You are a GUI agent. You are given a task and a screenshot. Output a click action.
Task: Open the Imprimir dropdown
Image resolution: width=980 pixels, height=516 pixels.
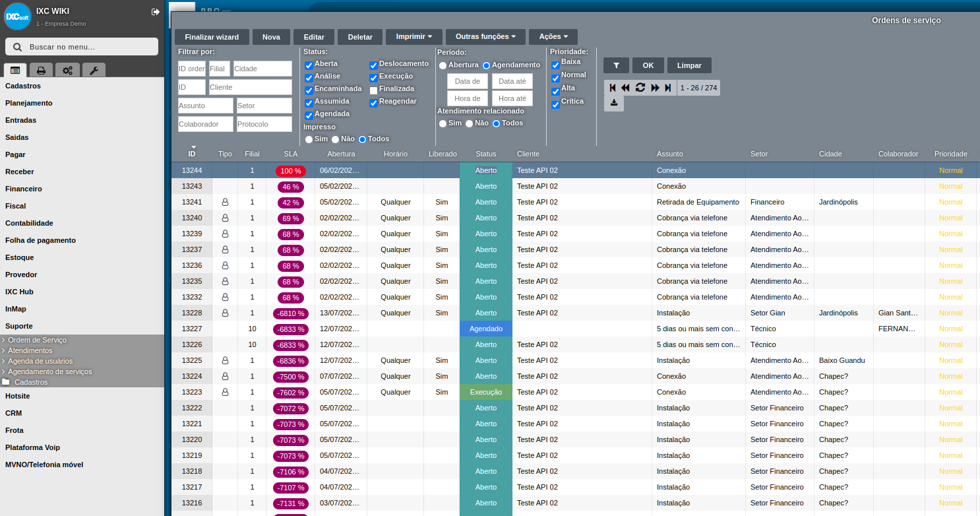point(414,37)
